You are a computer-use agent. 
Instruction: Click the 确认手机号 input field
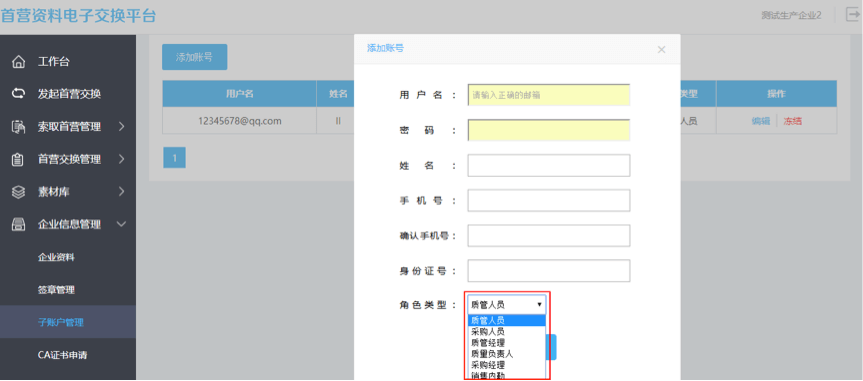point(549,236)
